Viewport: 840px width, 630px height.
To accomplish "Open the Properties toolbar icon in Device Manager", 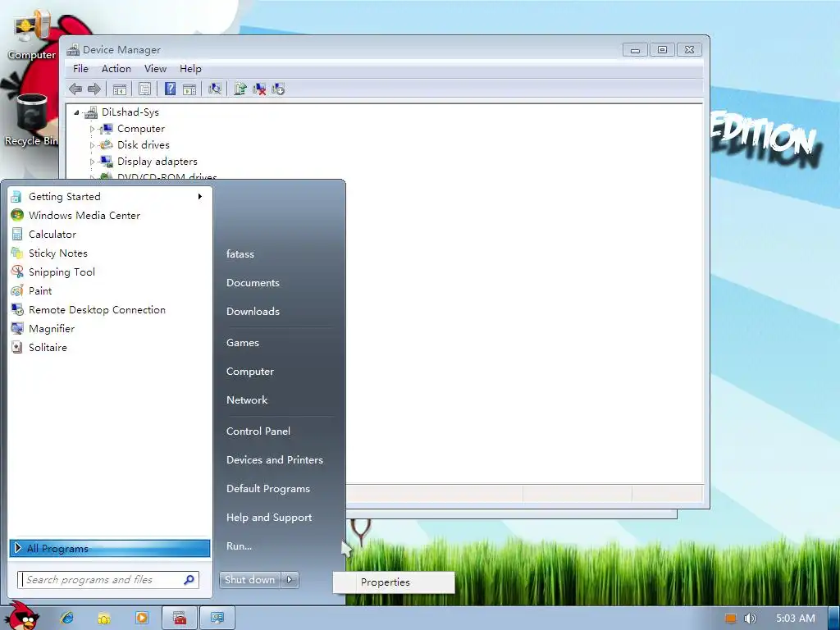I will tap(144, 89).
